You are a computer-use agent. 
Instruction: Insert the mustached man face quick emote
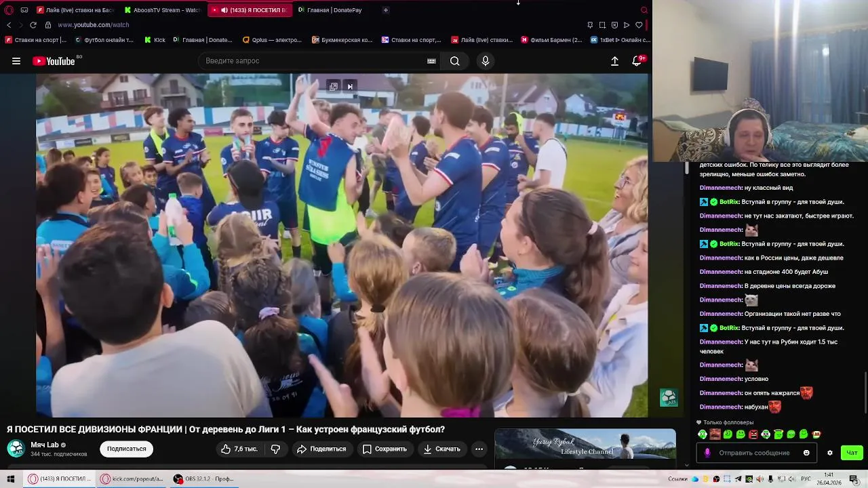coord(715,434)
